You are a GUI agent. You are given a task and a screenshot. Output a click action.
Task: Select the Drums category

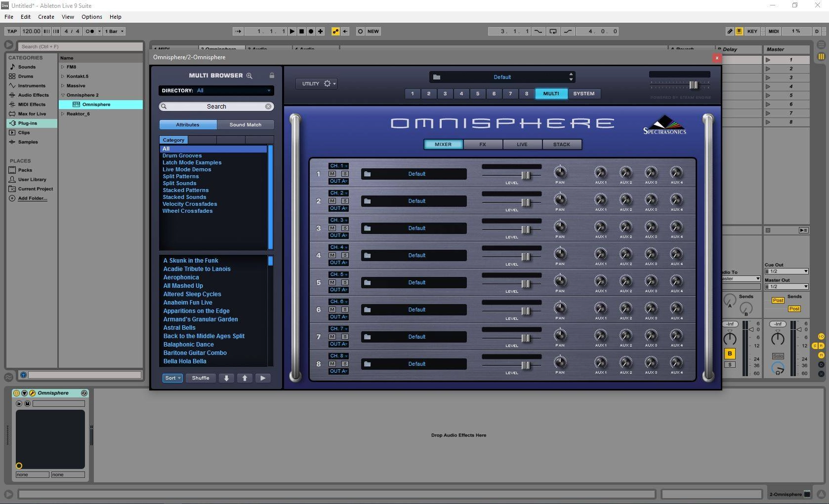click(26, 76)
